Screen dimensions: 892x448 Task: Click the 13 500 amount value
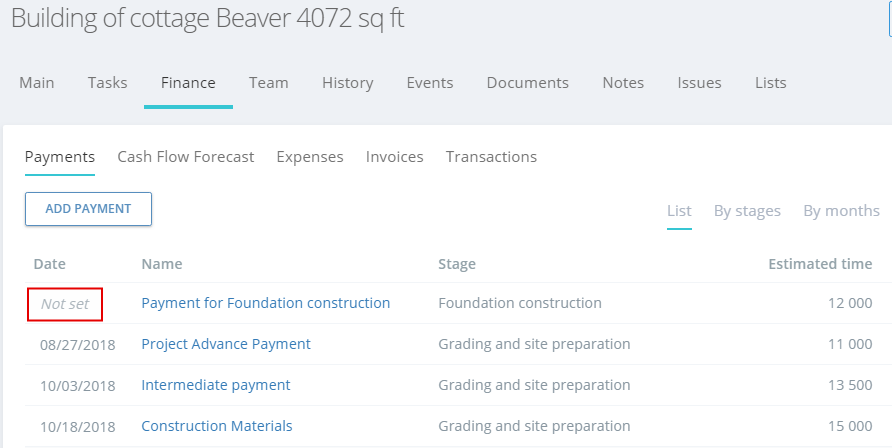click(850, 385)
